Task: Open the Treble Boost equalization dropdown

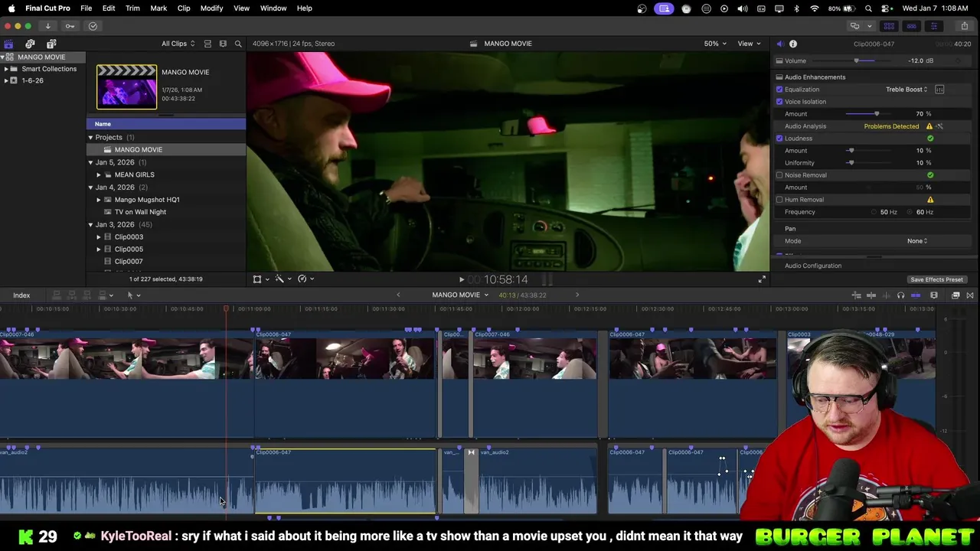Action: pyautogui.click(x=906, y=90)
